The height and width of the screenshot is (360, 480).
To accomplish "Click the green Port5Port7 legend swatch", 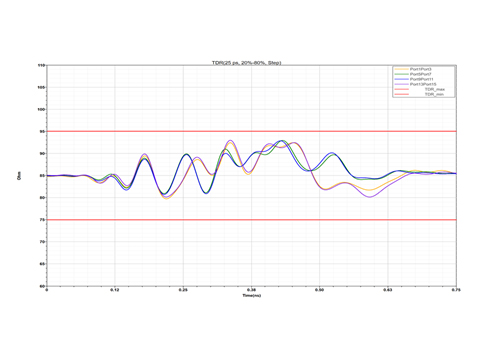I will tap(401, 74).
